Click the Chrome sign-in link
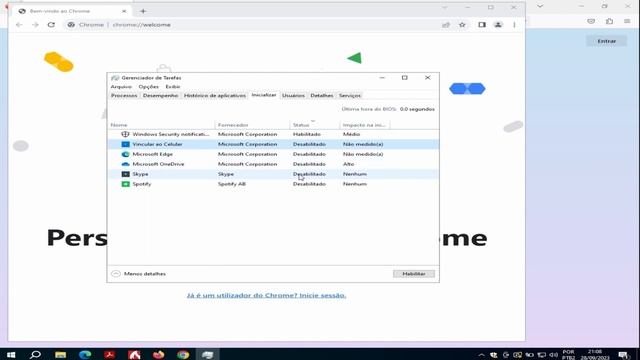The height and width of the screenshot is (360, 640). coord(266,295)
